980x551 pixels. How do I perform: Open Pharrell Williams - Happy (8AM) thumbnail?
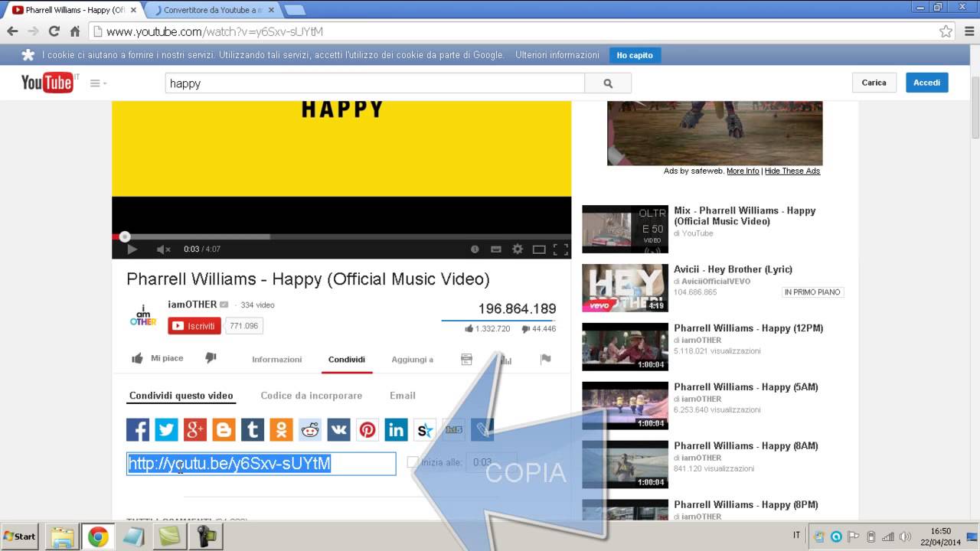625,465
